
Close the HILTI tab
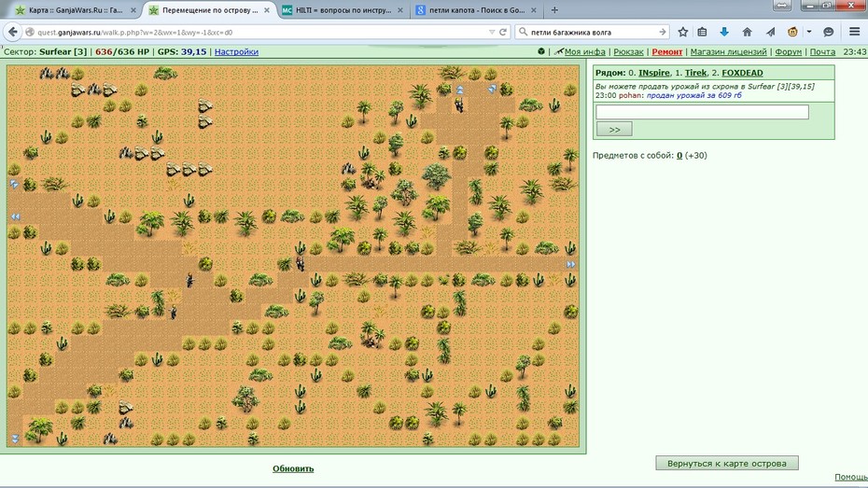pyautogui.click(x=400, y=10)
